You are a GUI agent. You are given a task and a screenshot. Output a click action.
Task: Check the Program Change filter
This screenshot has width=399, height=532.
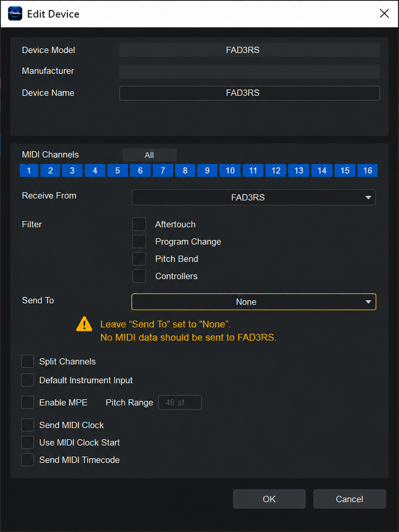pyautogui.click(x=139, y=241)
